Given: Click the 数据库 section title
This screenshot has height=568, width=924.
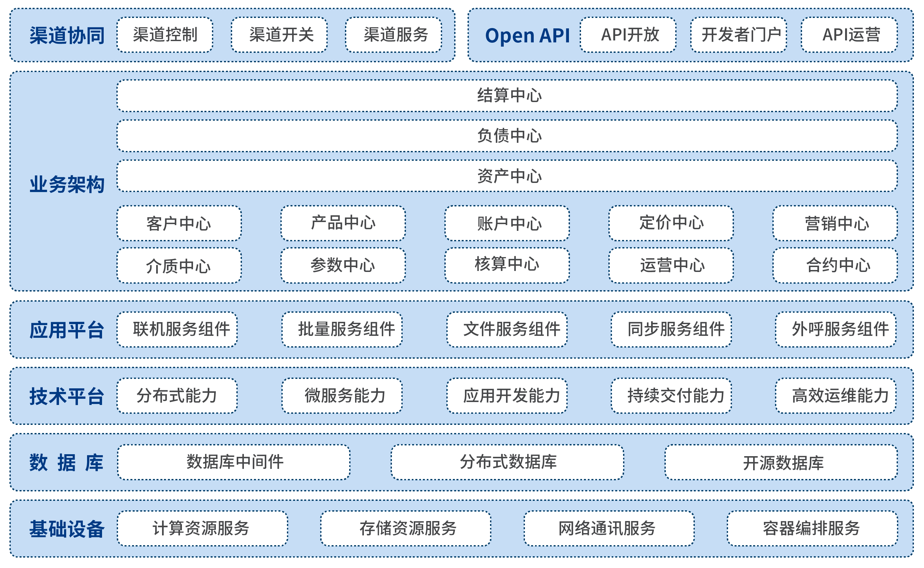Looking at the screenshot, I should coord(67,463).
